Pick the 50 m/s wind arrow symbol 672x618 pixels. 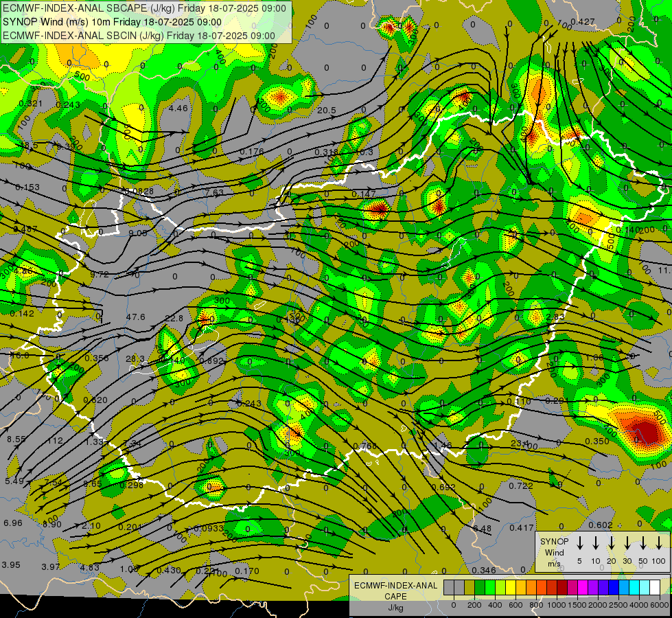pos(643,542)
